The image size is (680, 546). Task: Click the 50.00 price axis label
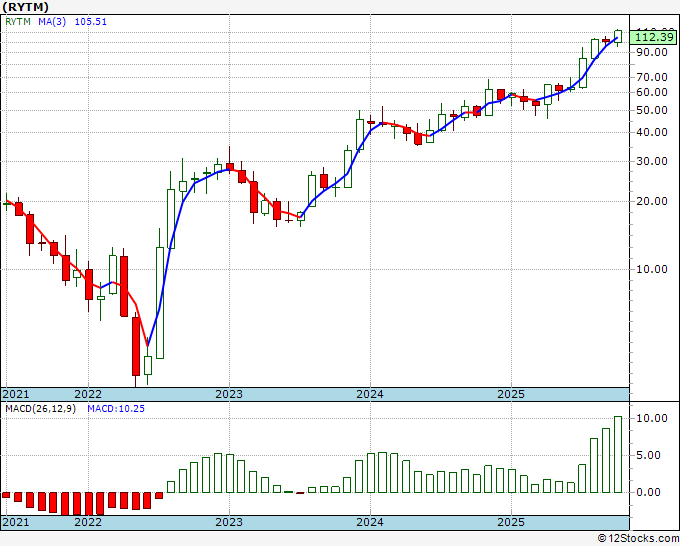652,110
